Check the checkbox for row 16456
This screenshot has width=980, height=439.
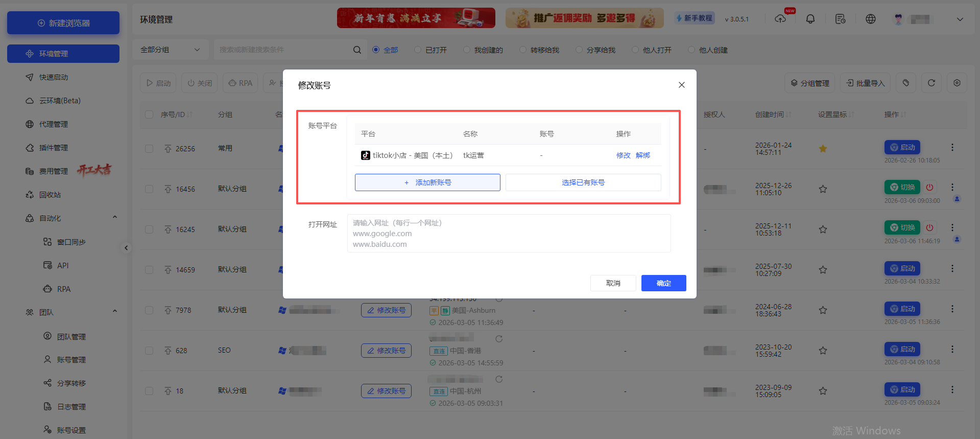click(x=149, y=189)
